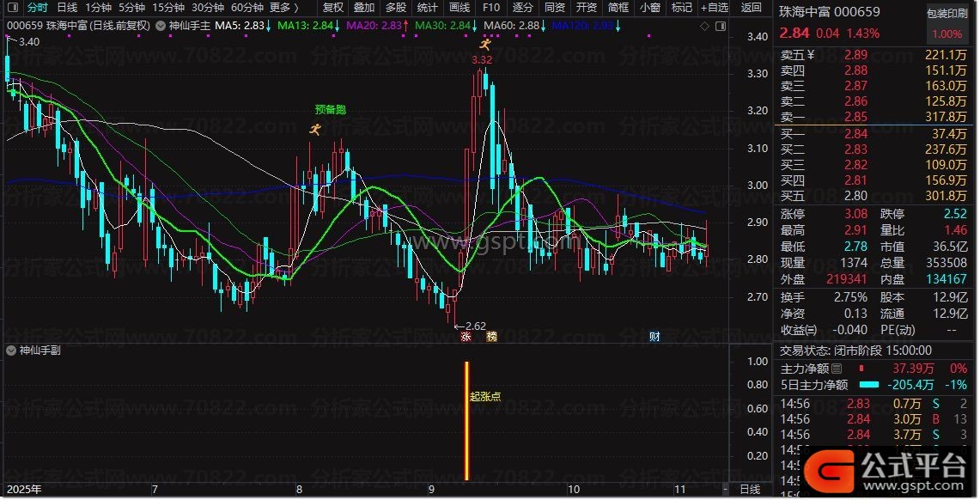Click the 包装印刷 sector link
Viewport: 980px width, 500px height.
[947, 15]
